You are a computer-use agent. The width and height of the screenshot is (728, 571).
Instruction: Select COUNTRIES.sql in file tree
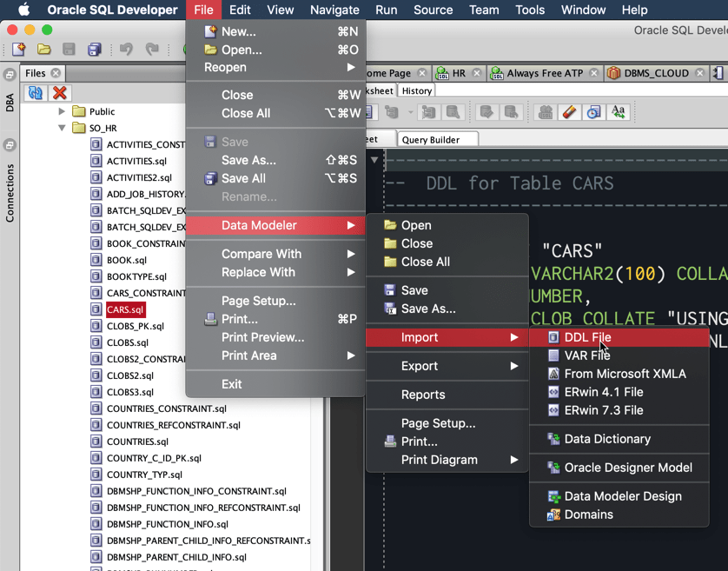click(x=137, y=442)
